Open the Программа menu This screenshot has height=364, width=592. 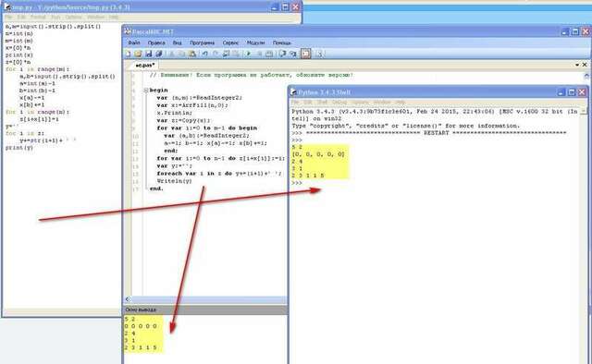coord(202,43)
